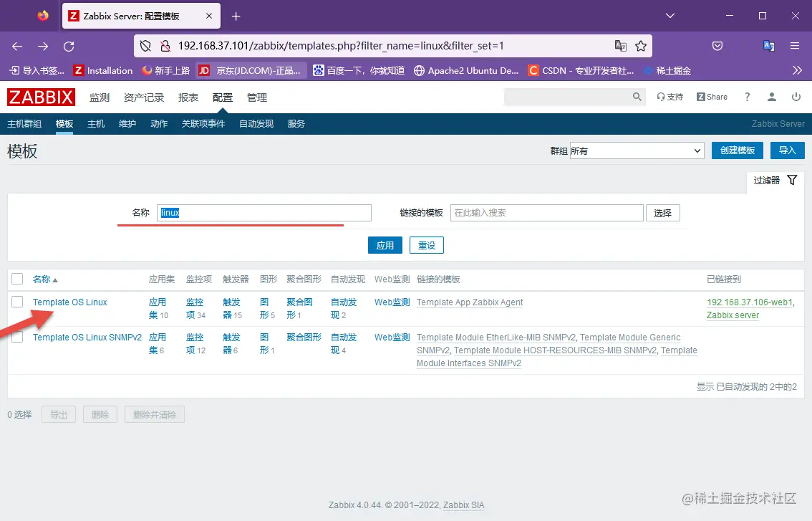Reload the page with the refresh icon
Viewport: 812px width, 521px height.
pos(69,46)
